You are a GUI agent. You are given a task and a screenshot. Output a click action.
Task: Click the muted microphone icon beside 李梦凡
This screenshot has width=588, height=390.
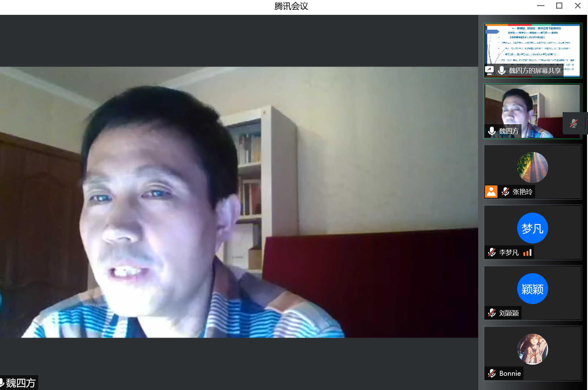[492, 252]
